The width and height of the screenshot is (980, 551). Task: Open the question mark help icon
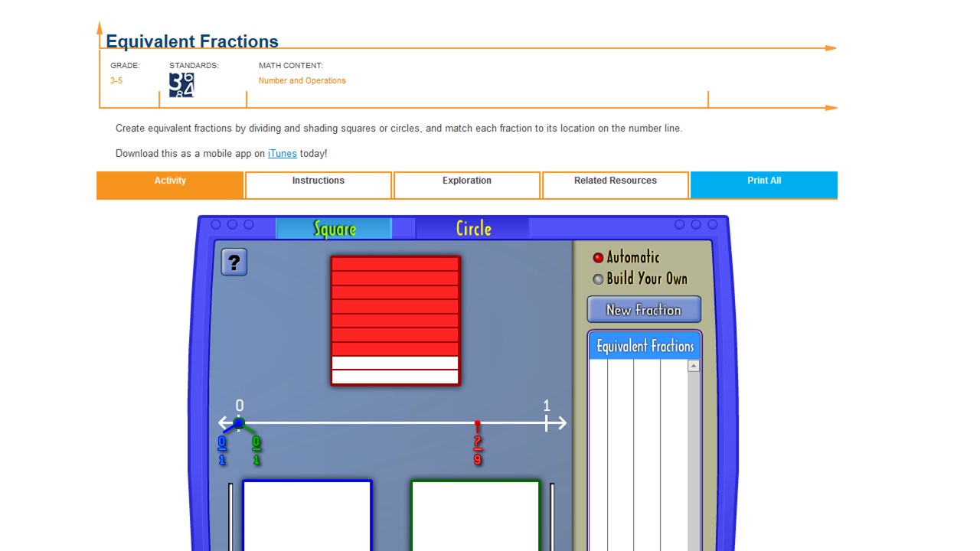point(234,262)
